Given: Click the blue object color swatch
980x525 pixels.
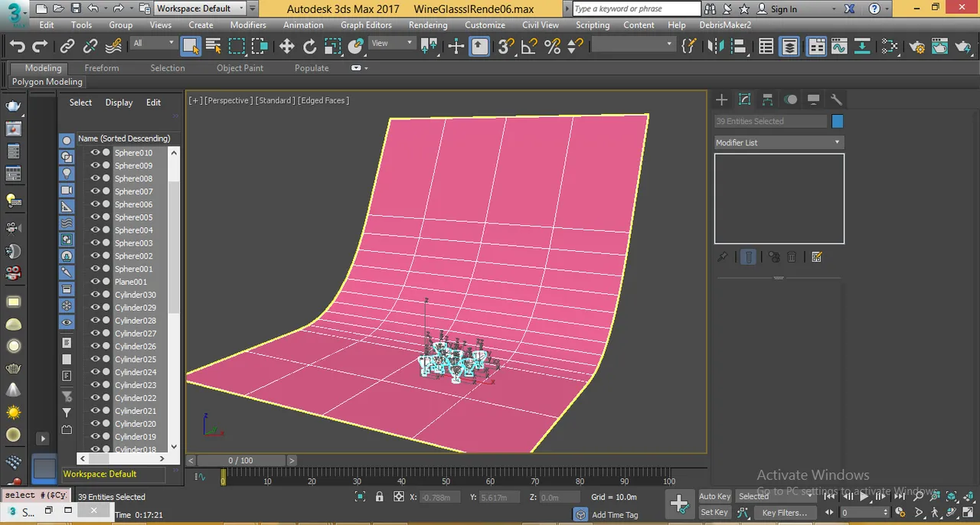Looking at the screenshot, I should tap(837, 121).
